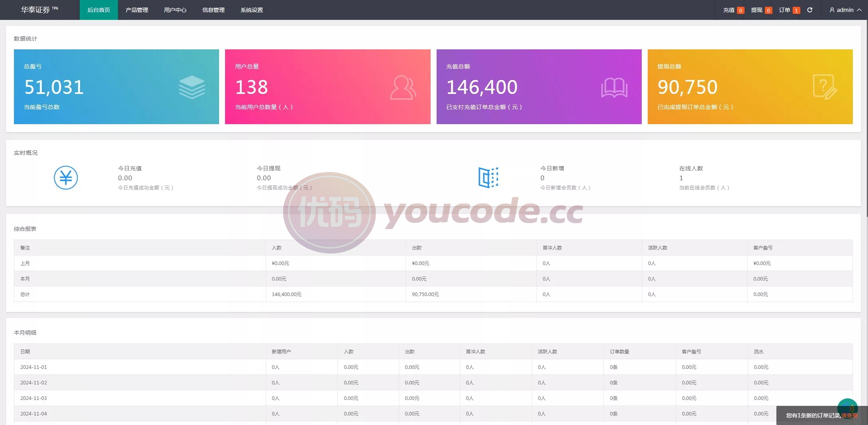Viewport: 868px width, 425px height.
Task: Go to 后台首页 tab
Action: click(x=99, y=10)
